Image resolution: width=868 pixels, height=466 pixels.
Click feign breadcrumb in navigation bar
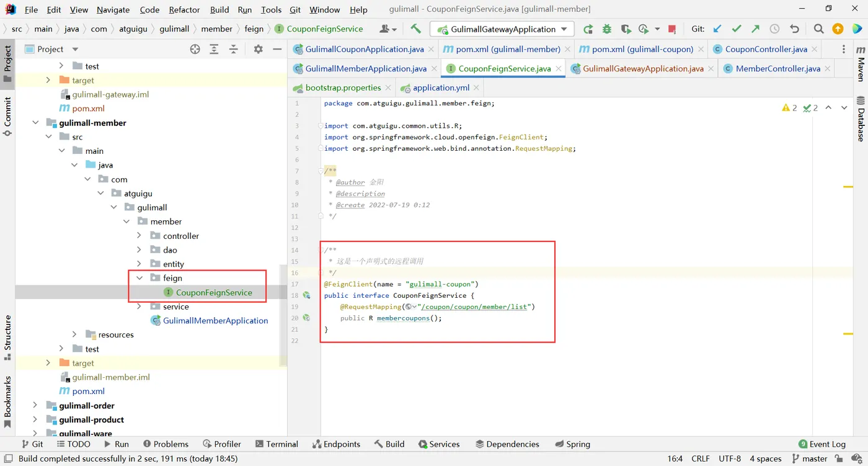click(x=254, y=29)
